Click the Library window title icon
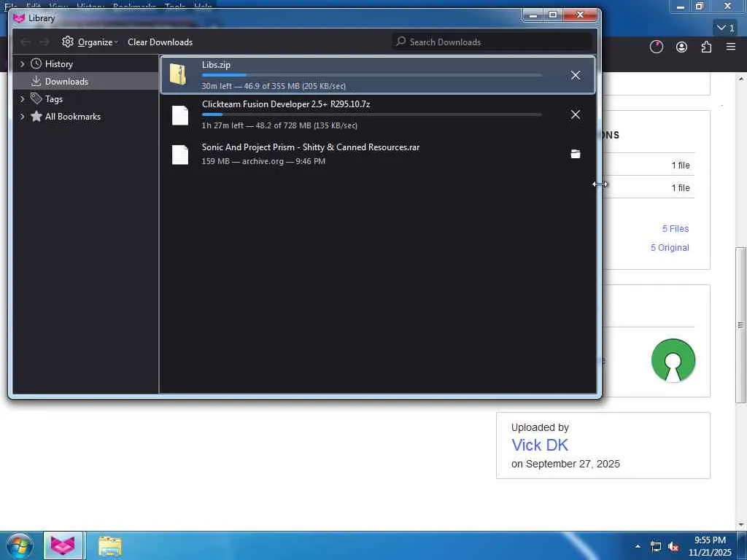This screenshot has width=747, height=560. (19, 18)
